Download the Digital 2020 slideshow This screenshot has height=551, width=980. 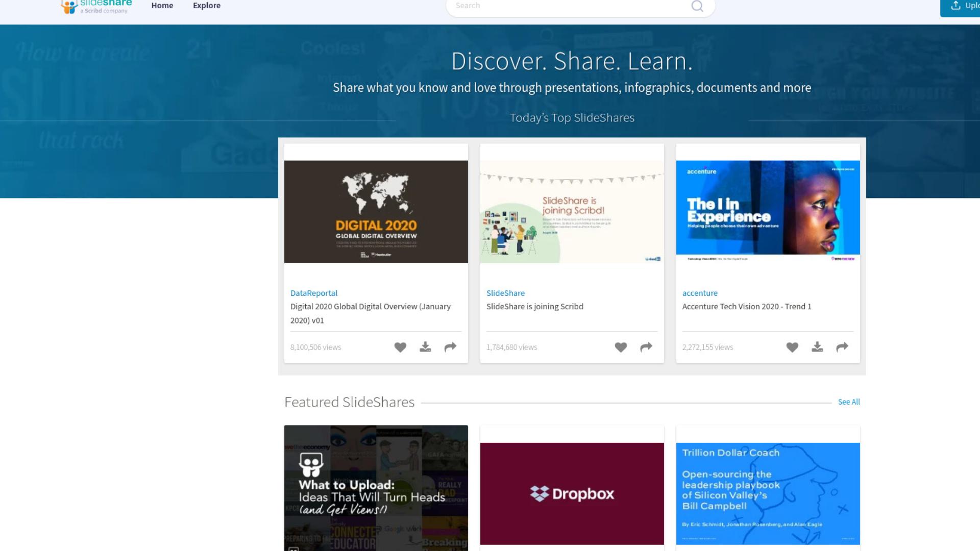pyautogui.click(x=425, y=347)
